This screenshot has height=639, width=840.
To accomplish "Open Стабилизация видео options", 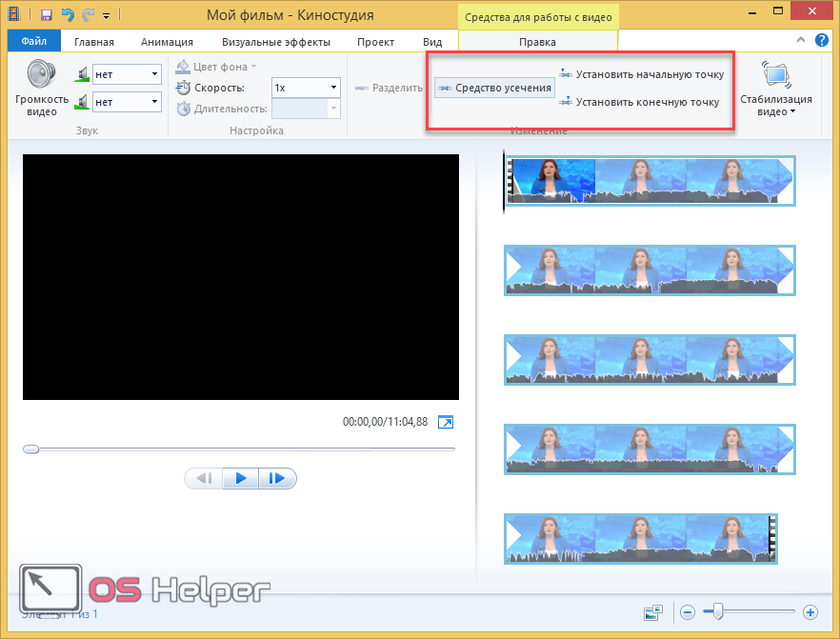I will pyautogui.click(x=775, y=90).
